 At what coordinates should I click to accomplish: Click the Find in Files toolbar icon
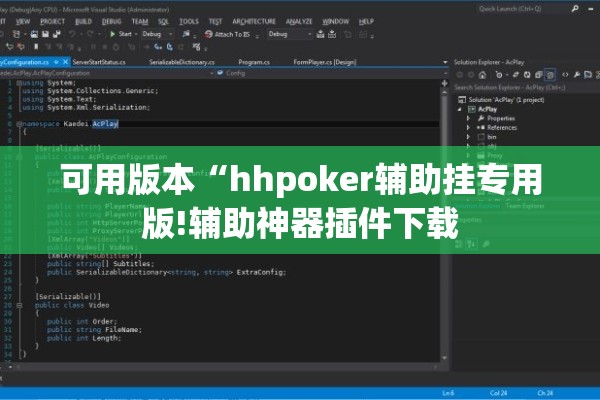[x=186, y=34]
